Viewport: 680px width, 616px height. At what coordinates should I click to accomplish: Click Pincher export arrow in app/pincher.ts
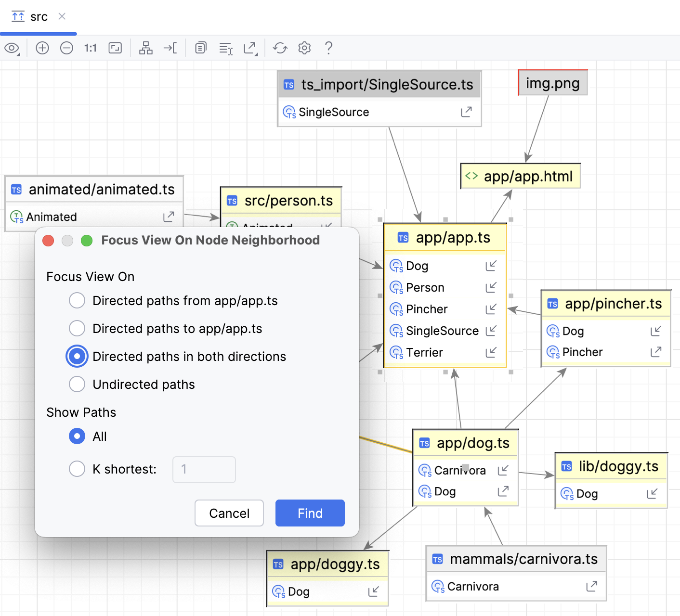655,352
